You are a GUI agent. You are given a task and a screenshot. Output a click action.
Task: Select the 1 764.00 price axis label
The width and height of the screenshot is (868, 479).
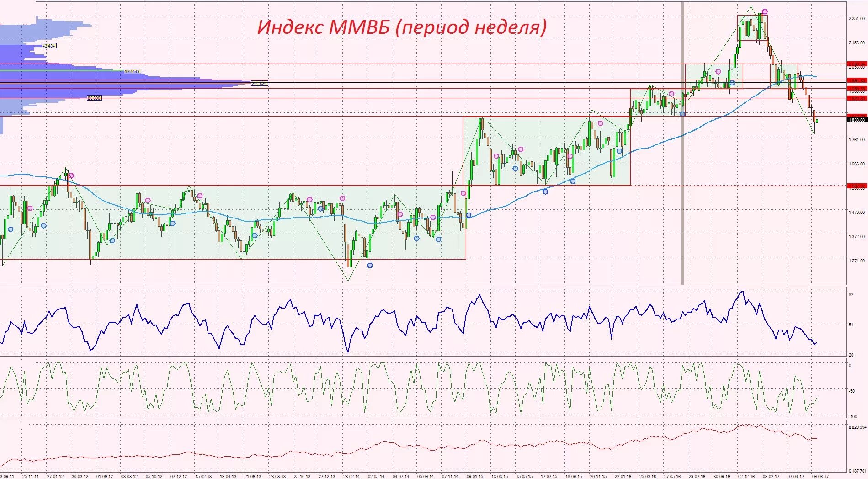point(857,140)
